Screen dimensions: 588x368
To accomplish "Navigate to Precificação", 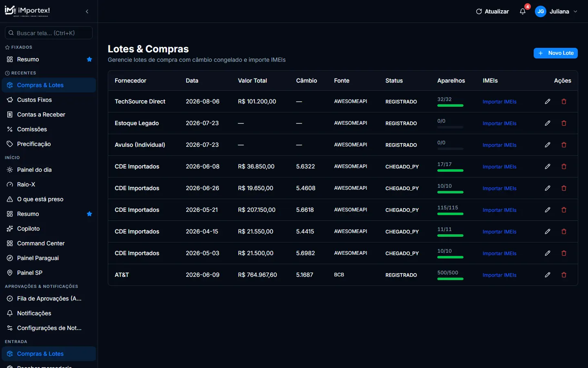I will pyautogui.click(x=49, y=144).
